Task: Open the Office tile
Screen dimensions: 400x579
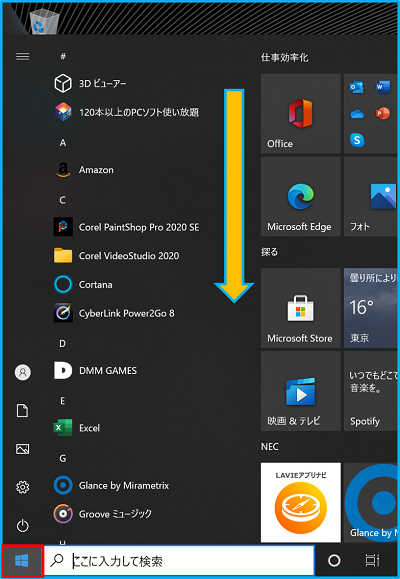Action: point(301,113)
